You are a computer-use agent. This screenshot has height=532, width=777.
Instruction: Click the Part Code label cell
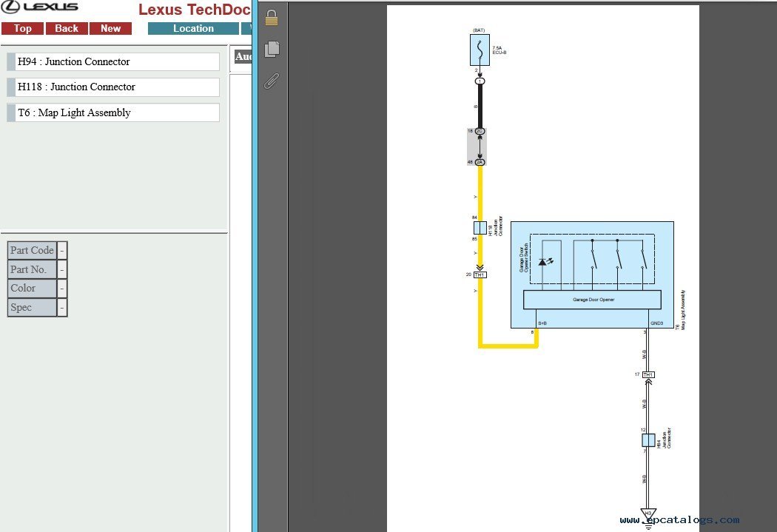pyautogui.click(x=33, y=250)
